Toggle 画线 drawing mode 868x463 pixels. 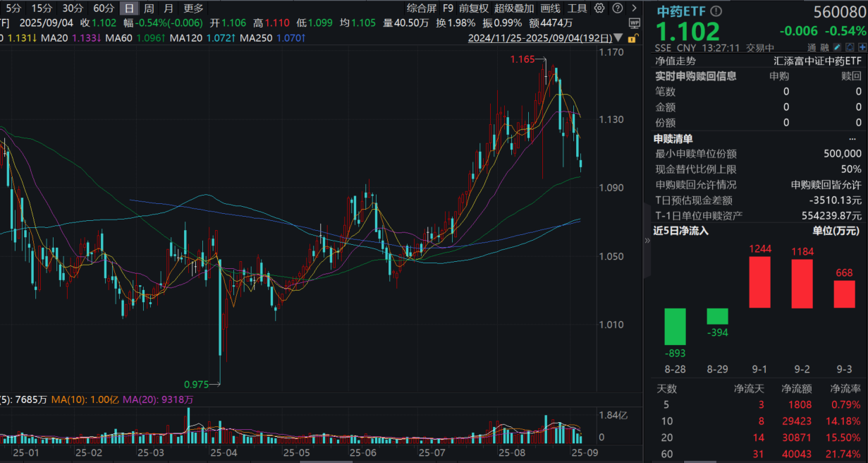[x=550, y=8]
